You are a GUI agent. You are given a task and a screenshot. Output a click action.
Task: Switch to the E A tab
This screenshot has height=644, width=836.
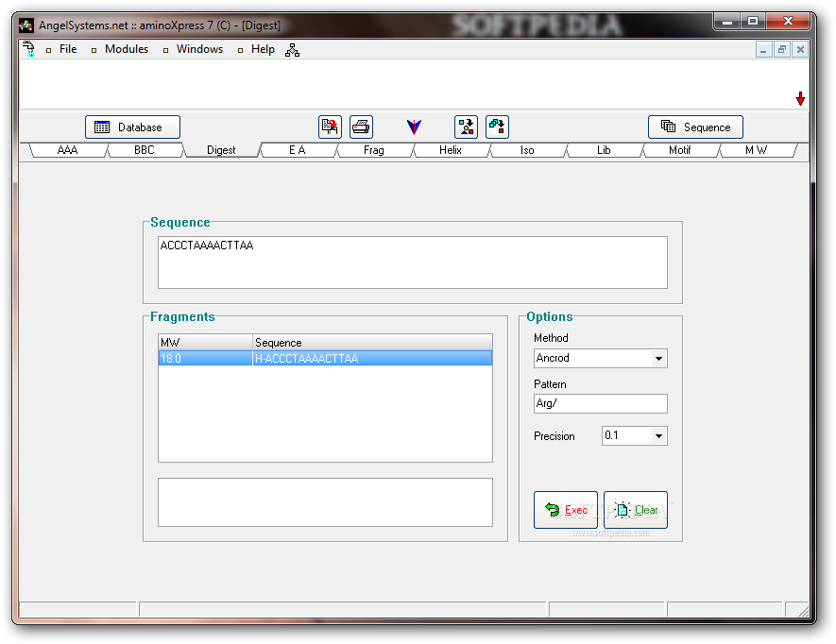click(x=298, y=150)
